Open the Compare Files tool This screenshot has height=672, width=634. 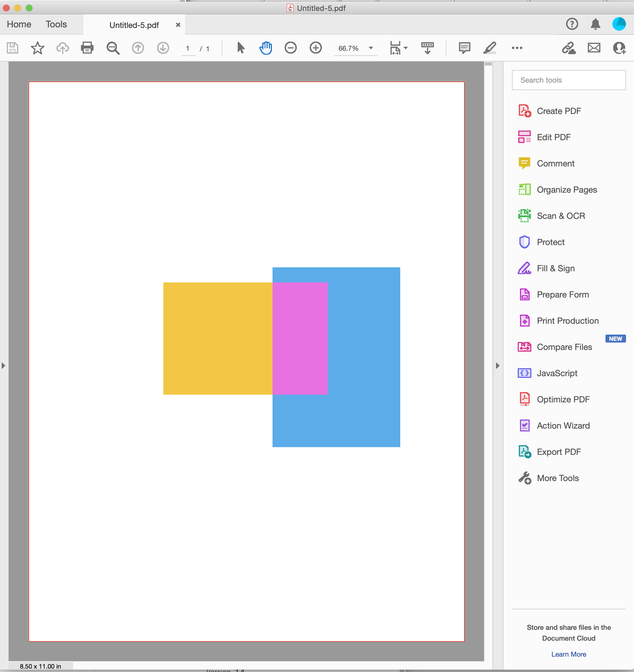tap(564, 347)
